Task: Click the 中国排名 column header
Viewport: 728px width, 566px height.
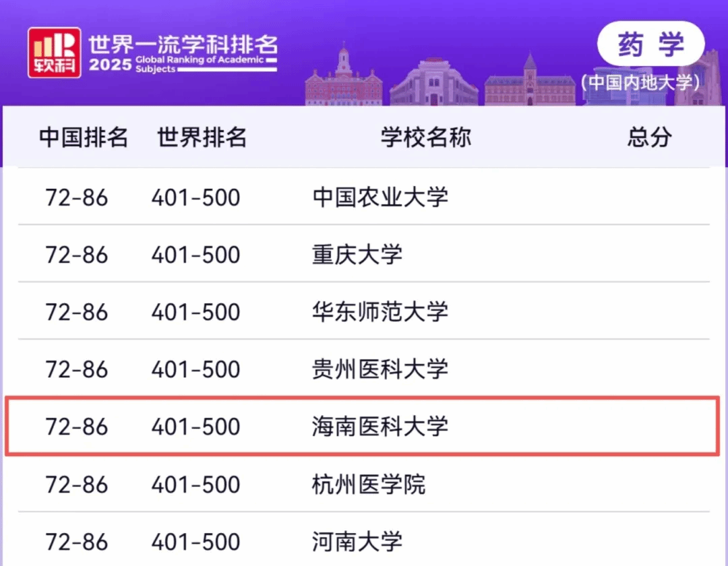Action: pos(84,137)
